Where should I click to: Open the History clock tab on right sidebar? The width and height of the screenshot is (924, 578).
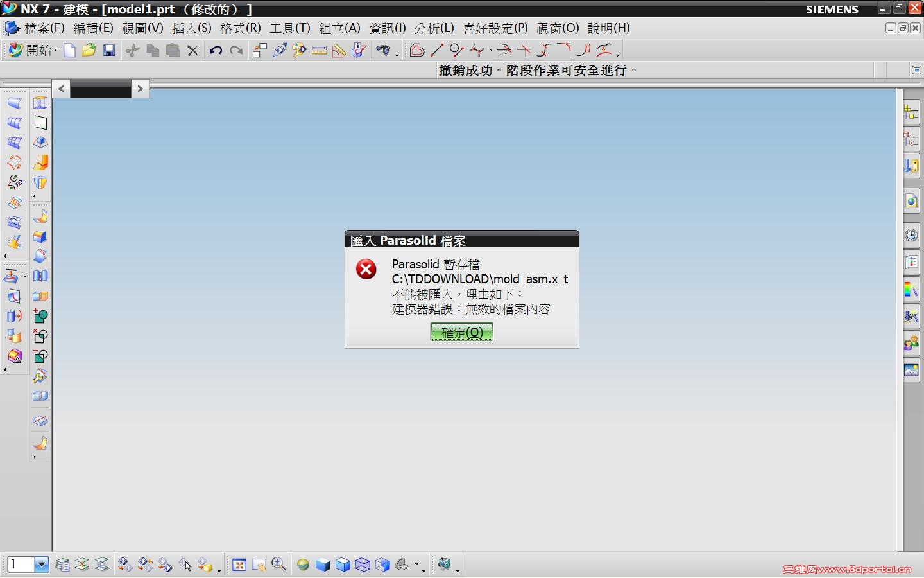(911, 235)
